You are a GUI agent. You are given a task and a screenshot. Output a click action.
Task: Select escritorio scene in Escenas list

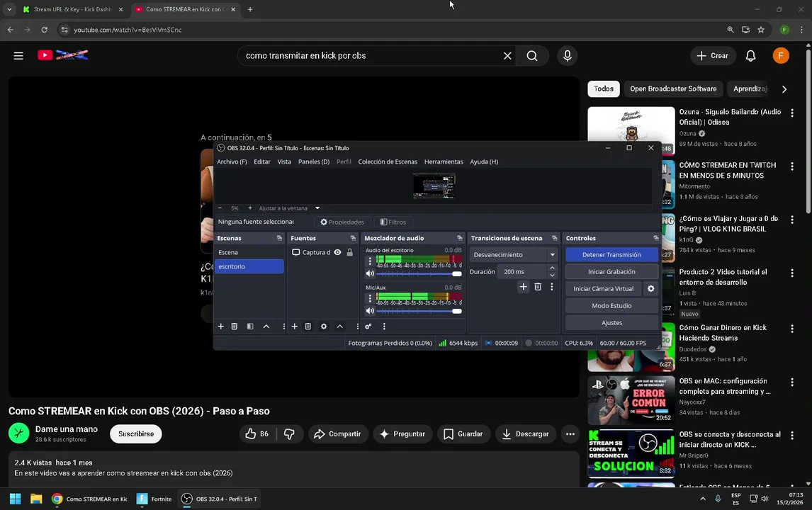(249, 266)
